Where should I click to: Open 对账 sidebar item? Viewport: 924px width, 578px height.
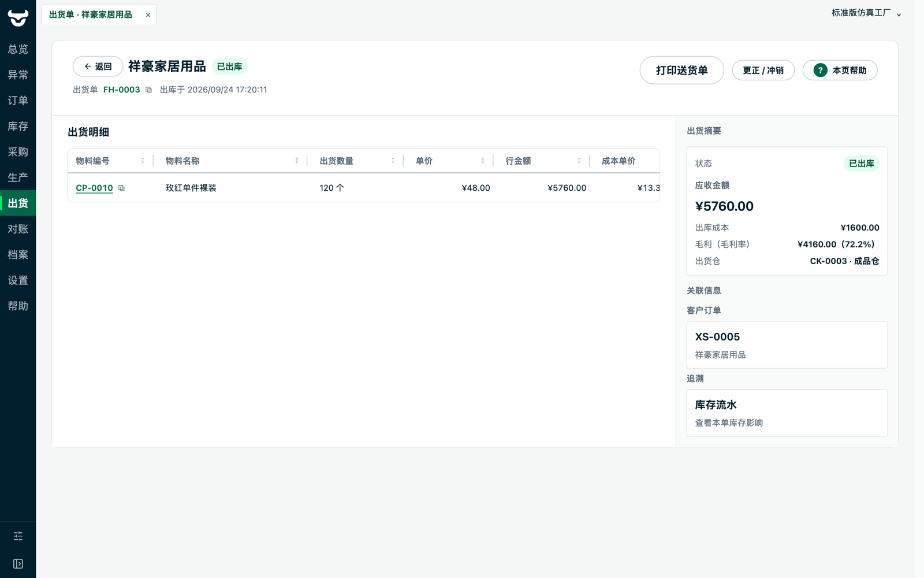point(18,229)
